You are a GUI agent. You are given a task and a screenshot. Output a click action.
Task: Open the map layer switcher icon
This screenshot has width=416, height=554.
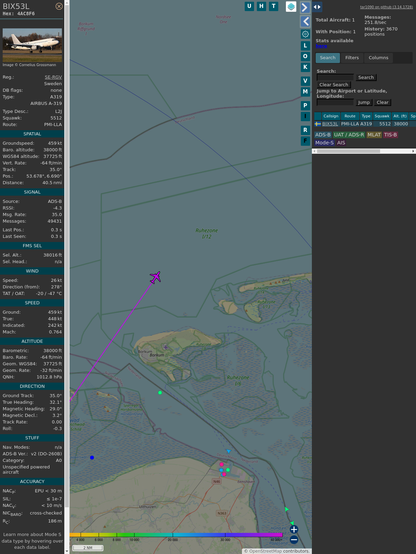tap(291, 7)
